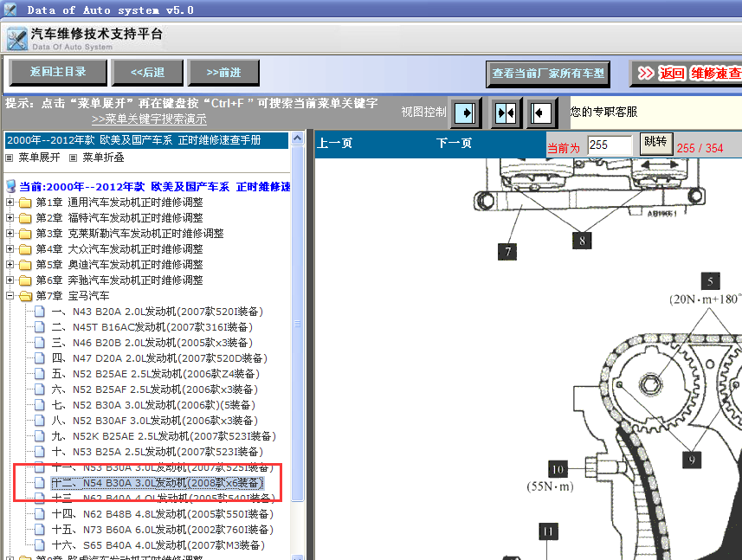Select 十、N53 B25A 2.5L发动机 entry

157,452
